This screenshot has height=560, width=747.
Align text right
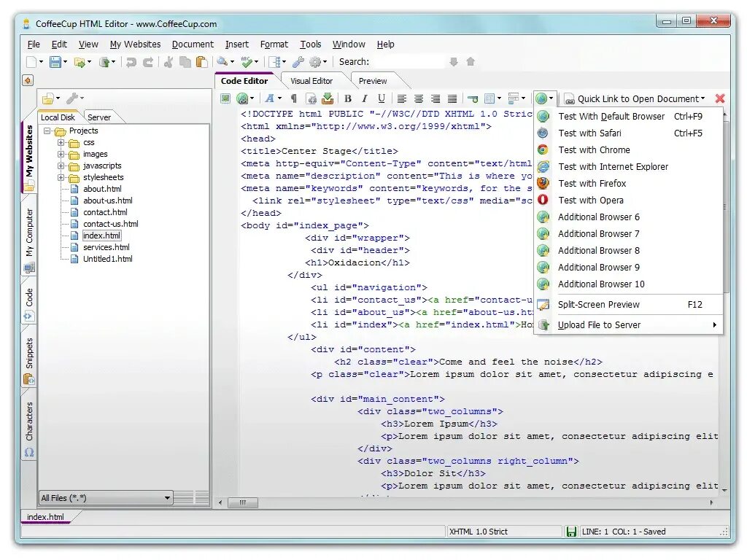pyautogui.click(x=436, y=98)
